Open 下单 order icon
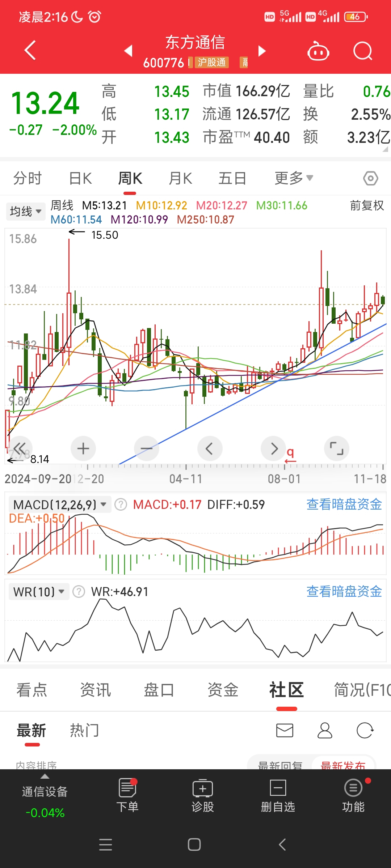The height and width of the screenshot is (868, 391). [x=127, y=795]
